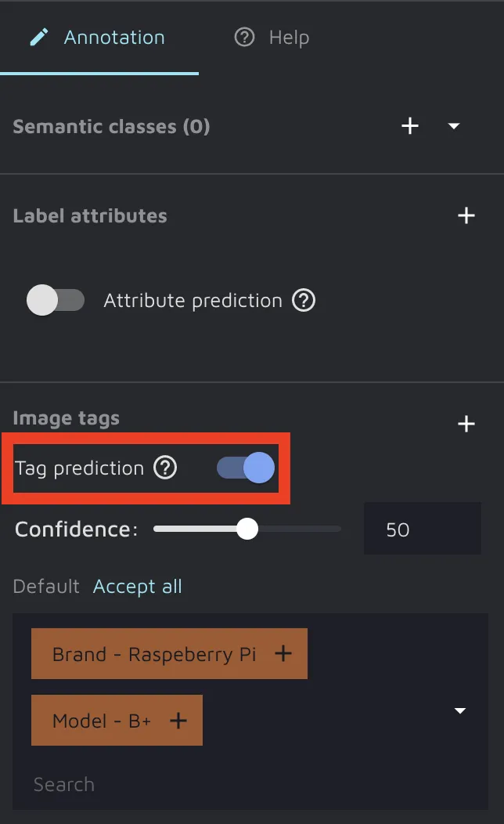Expand the Semantic classes dropdown arrow
Viewport: 504px width, 824px height.
(454, 126)
